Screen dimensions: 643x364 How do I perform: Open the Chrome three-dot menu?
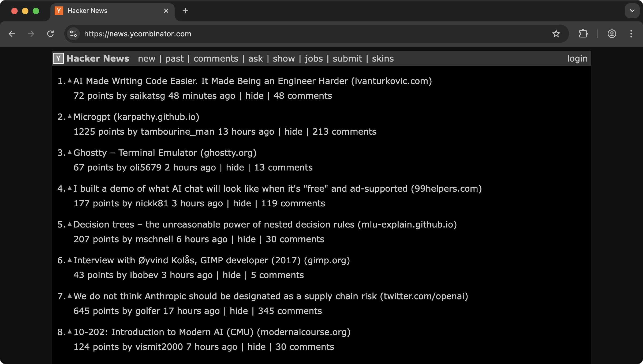[631, 34]
